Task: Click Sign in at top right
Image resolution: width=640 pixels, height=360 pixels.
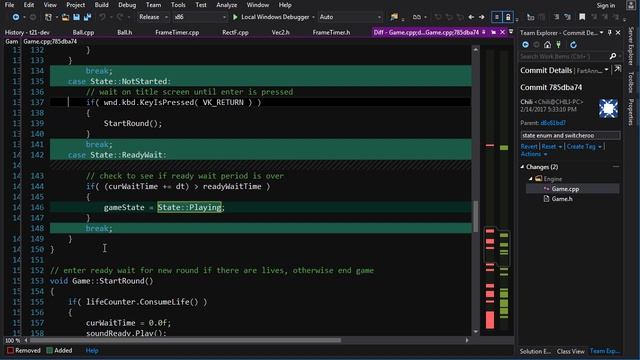Action: pyautogui.click(x=606, y=5)
